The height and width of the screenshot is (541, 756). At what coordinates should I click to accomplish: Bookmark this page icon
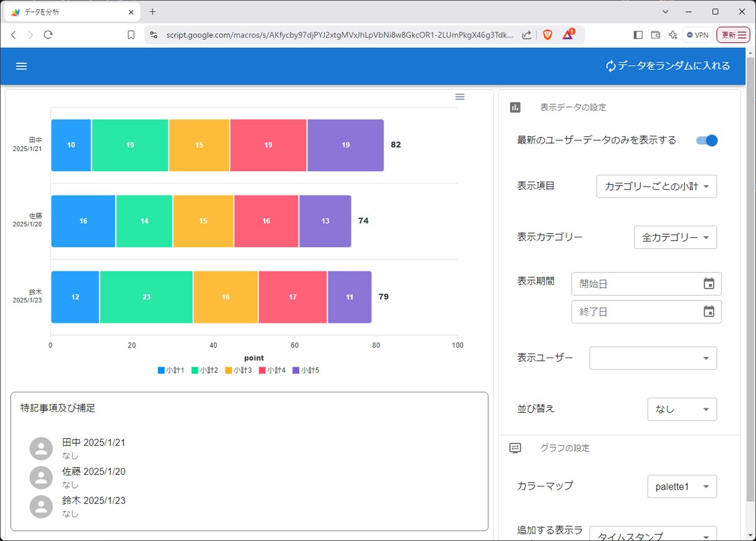[x=131, y=35]
